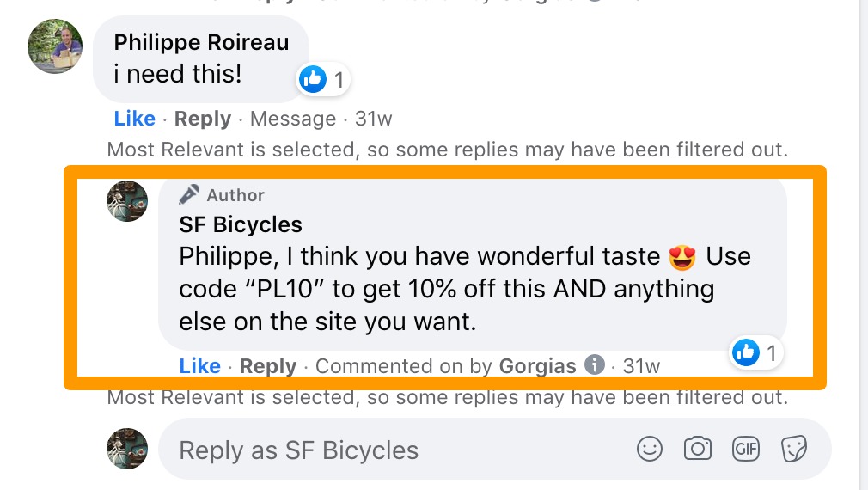Click SF Bicycles avatar beside Author reply
The width and height of the screenshot is (868, 490).
tap(126, 201)
